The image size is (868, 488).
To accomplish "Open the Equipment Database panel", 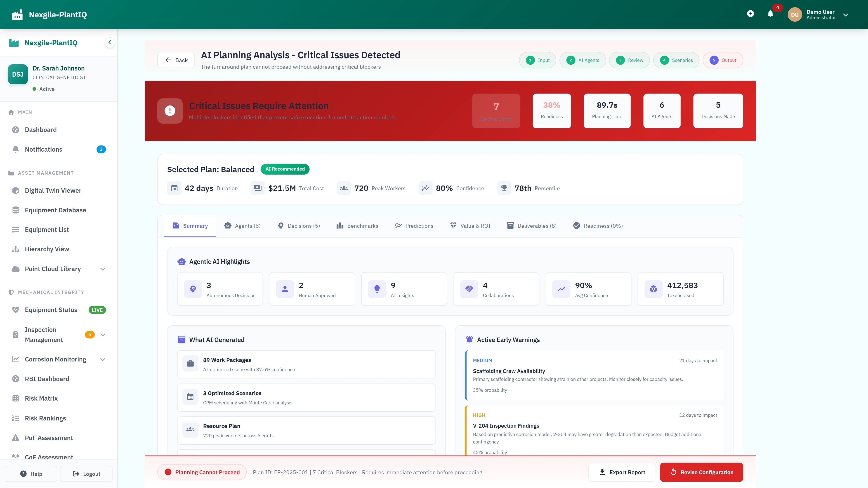I will point(55,210).
